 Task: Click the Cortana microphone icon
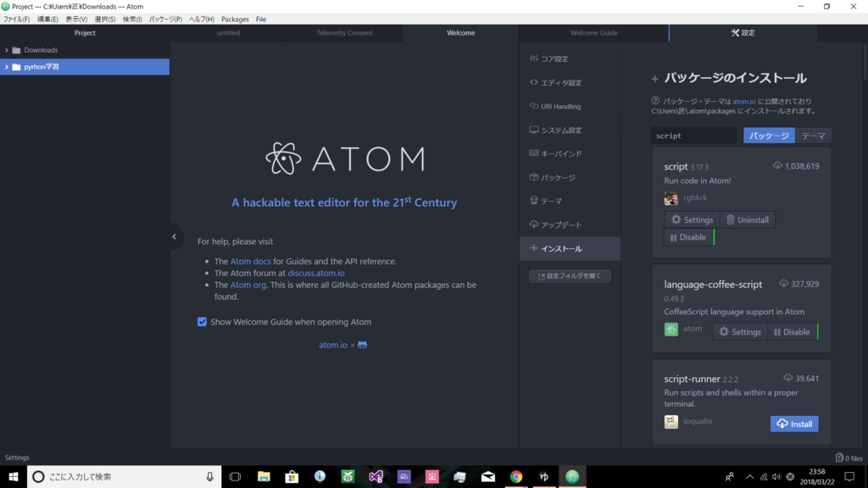210,476
